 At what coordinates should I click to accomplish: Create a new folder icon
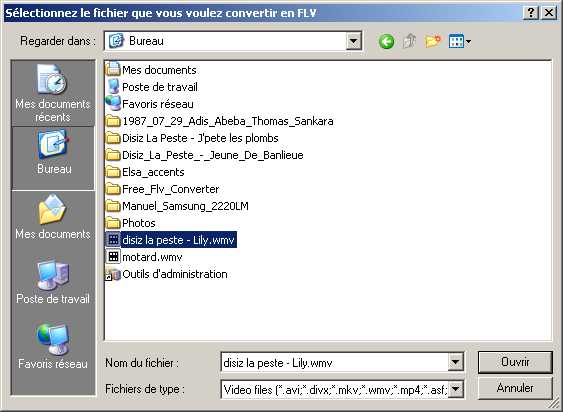pyautogui.click(x=433, y=41)
